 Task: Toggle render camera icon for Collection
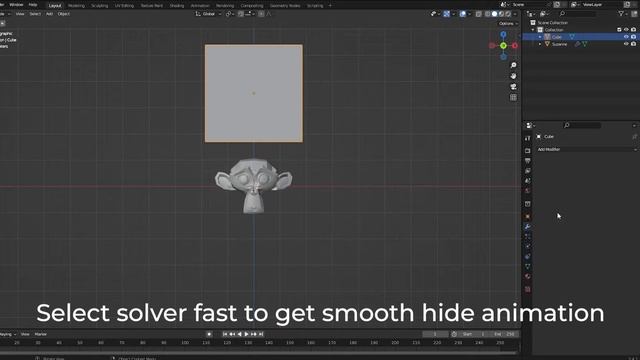pos(633,29)
